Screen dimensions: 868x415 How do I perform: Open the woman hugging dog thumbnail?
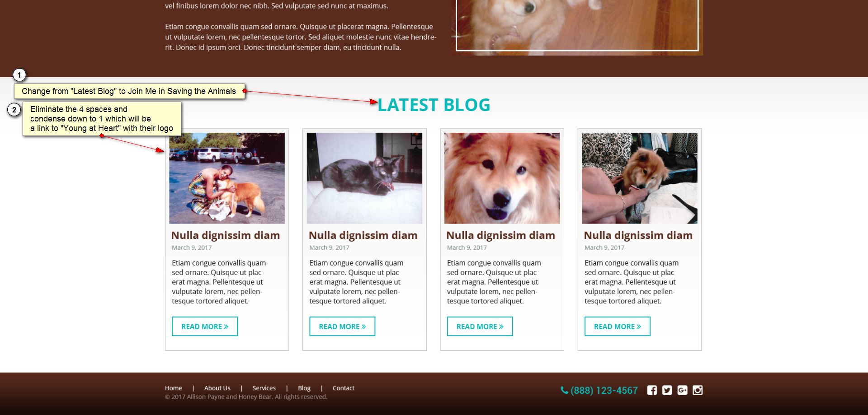click(x=227, y=178)
